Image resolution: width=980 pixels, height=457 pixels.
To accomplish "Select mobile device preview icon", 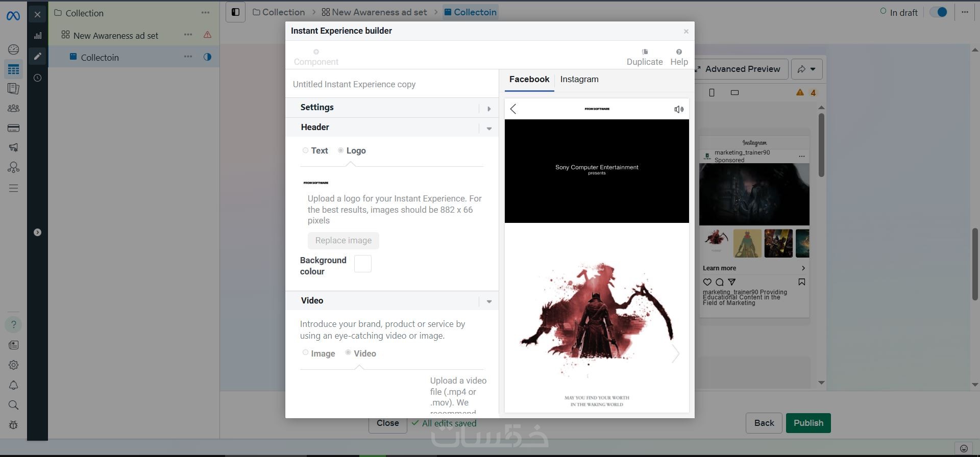I will [x=712, y=92].
